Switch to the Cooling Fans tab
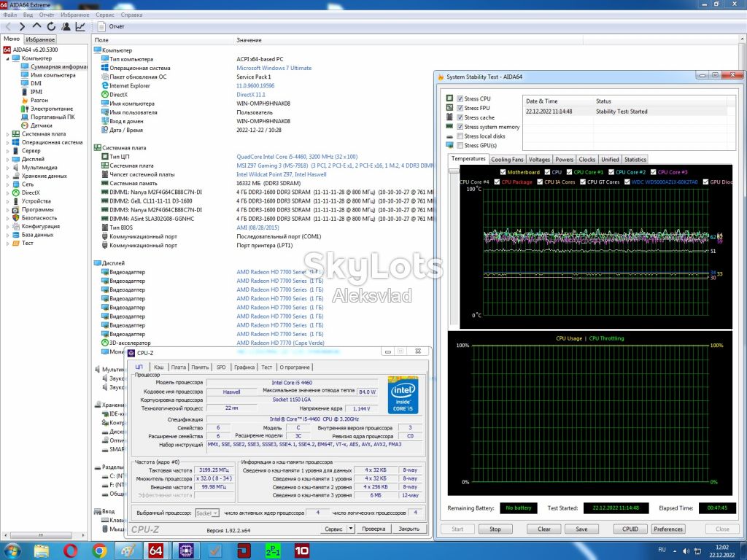The width and height of the screenshot is (747, 560). 507,160
